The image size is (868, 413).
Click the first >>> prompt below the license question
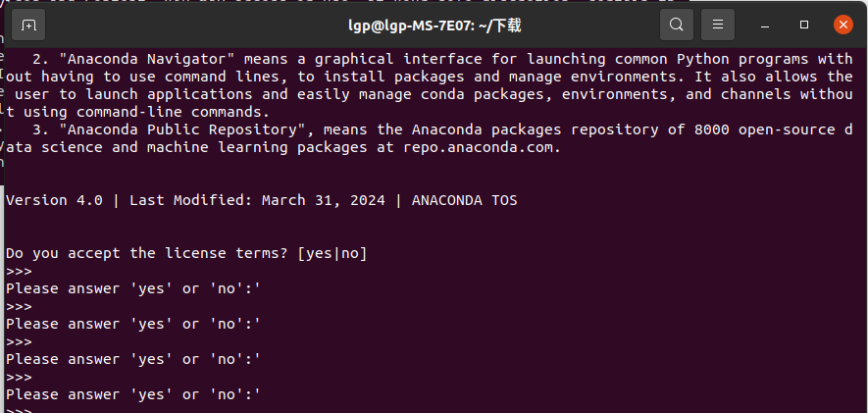click(19, 272)
